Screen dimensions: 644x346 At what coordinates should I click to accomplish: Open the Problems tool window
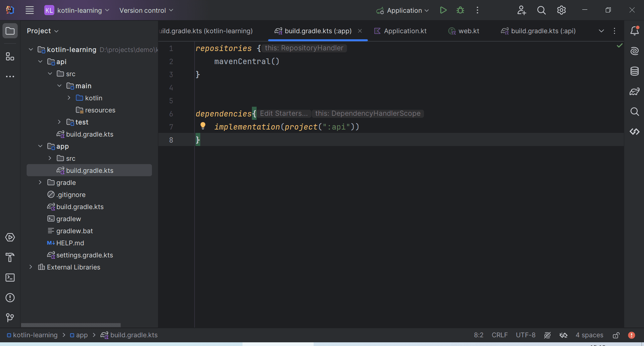pyautogui.click(x=10, y=298)
